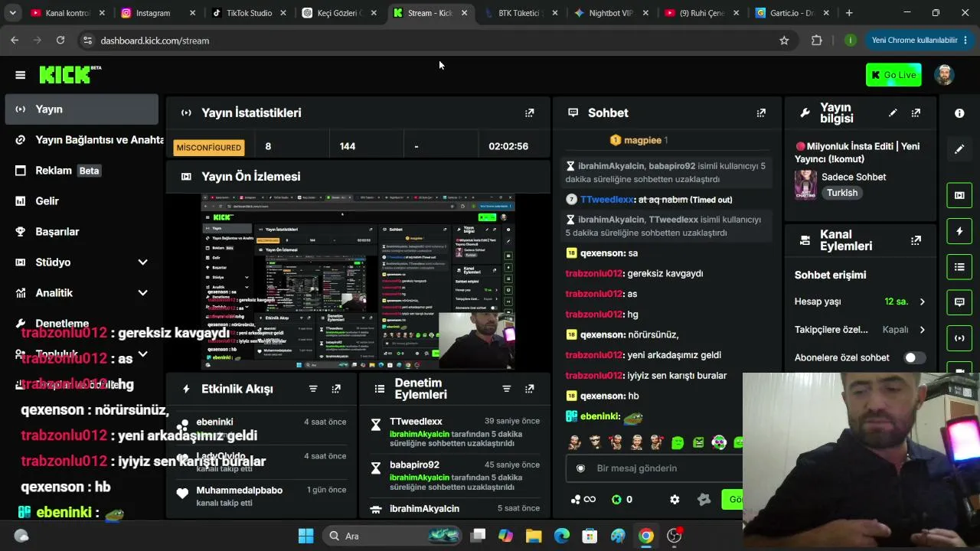Image resolution: width=980 pixels, height=551 pixels.
Task: Open chat settings gear icon
Action: (675, 500)
